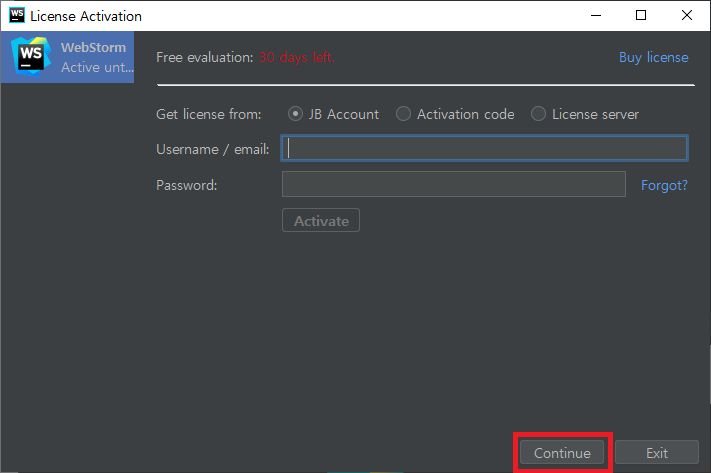Select the WebStorm product entry in sidebar

coord(67,57)
